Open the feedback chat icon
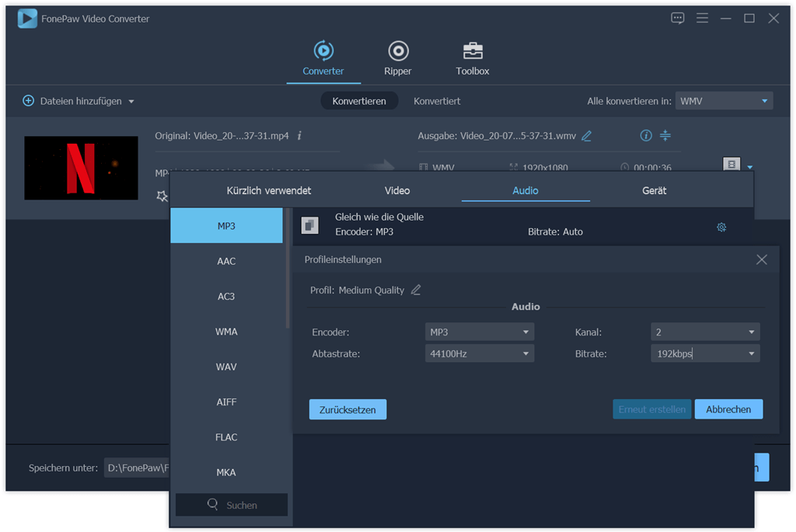796x532 pixels. click(677, 19)
